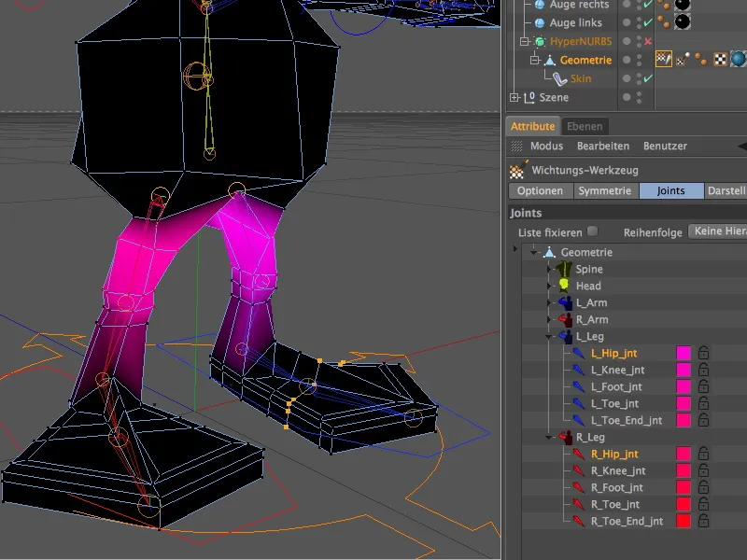Click the R_Foot_jnt joint icon

(578, 487)
